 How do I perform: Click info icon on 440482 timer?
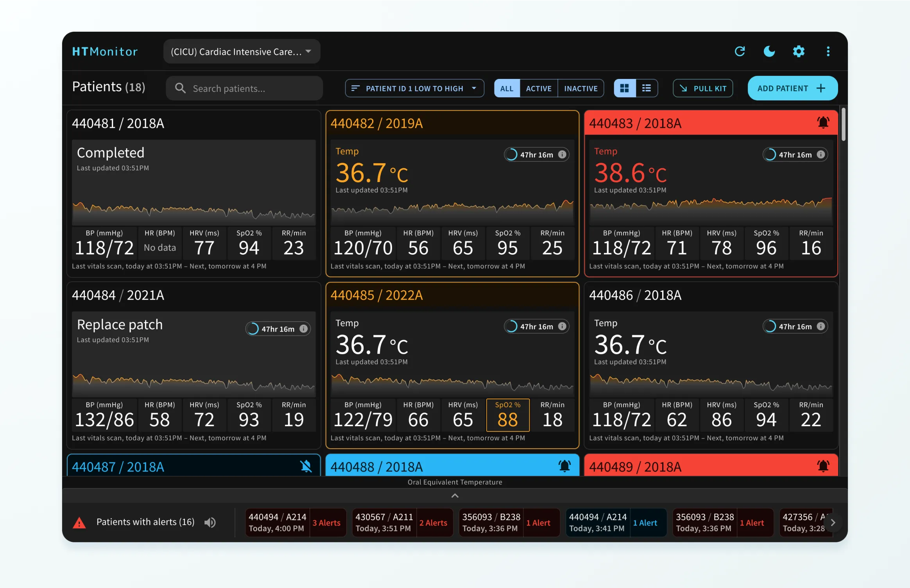(562, 154)
